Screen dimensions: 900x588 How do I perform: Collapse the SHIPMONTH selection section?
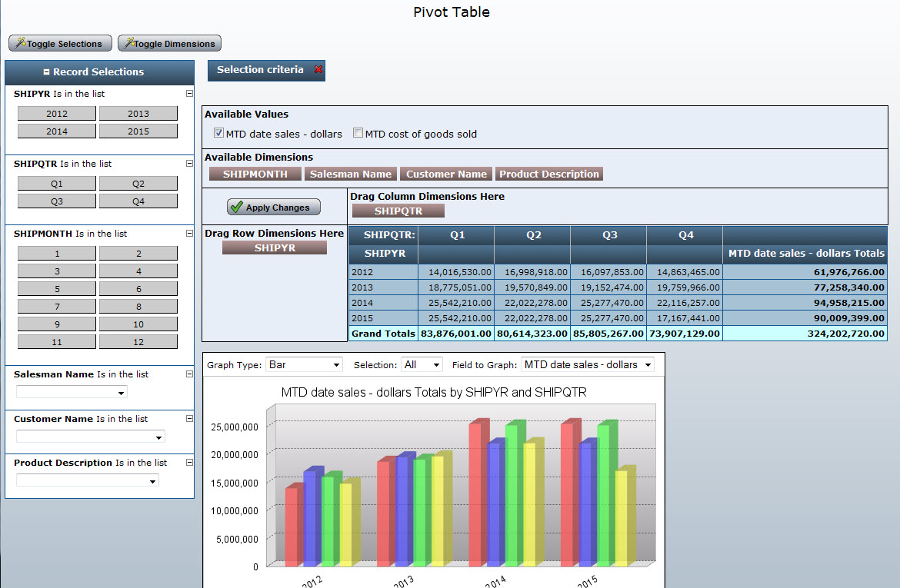[x=189, y=234]
